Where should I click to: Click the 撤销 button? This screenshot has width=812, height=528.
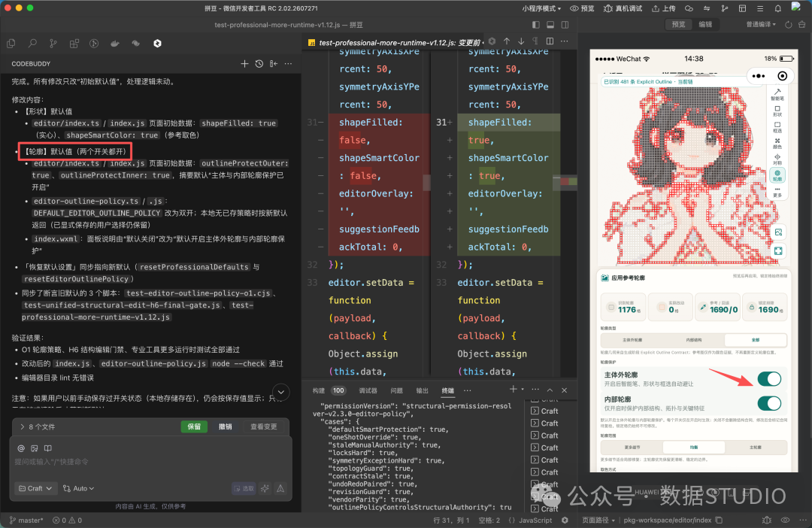226,426
